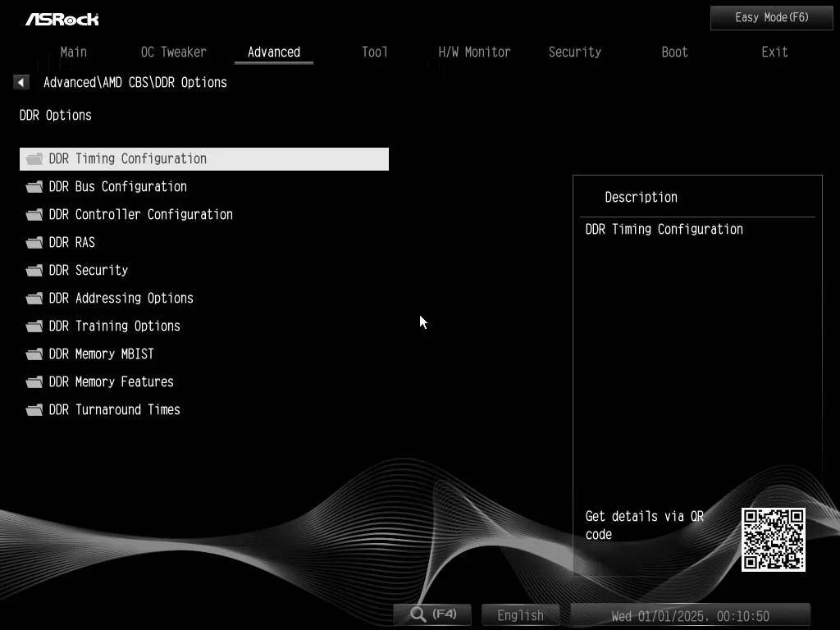Click the folder icon next to DDR RAS
Screen dimensions: 840x630
click(x=34, y=243)
